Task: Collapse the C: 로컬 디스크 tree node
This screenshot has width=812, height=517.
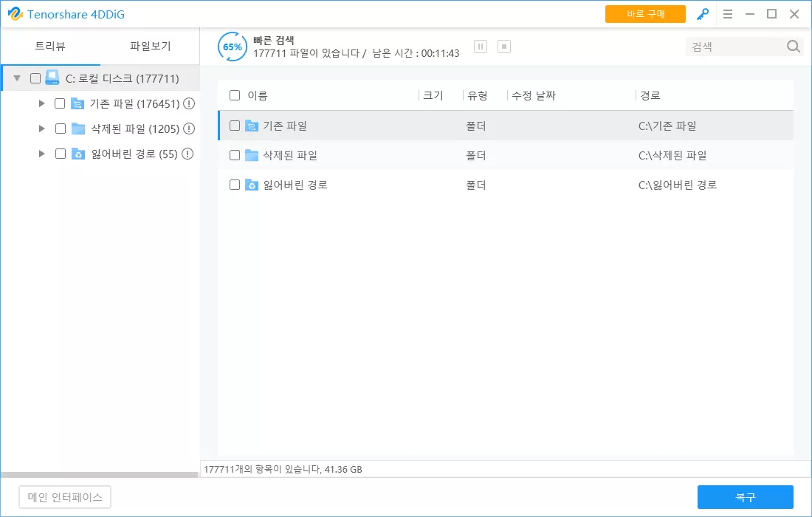Action: 17,78
